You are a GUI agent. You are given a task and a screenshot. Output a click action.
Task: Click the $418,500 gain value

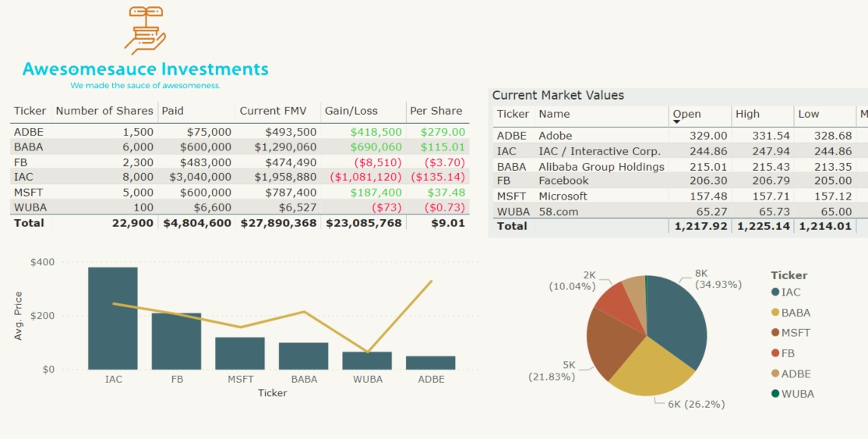[376, 132]
